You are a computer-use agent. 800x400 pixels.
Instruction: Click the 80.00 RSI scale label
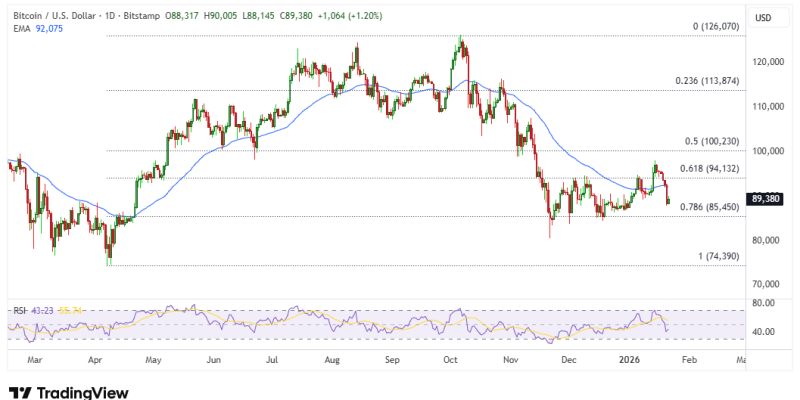point(764,302)
